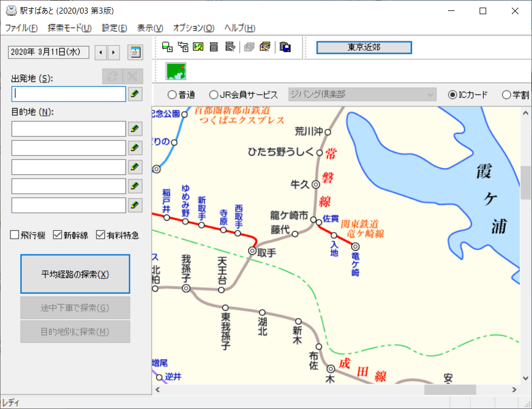Open the 探索モード(U) menu

pos(69,28)
